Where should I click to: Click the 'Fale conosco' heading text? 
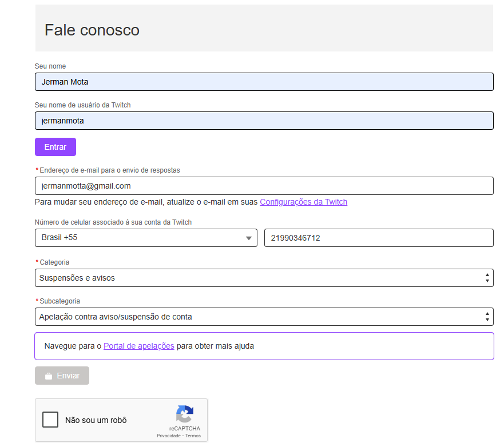click(92, 30)
